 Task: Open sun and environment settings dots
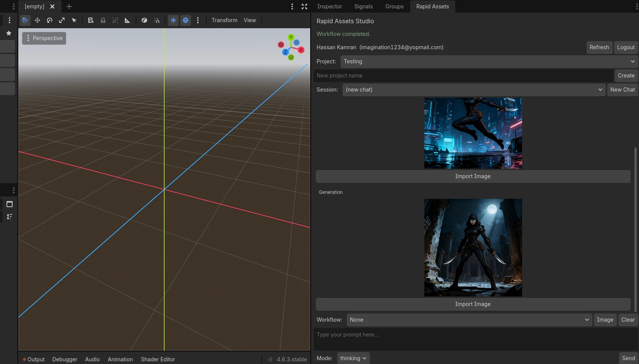point(197,20)
